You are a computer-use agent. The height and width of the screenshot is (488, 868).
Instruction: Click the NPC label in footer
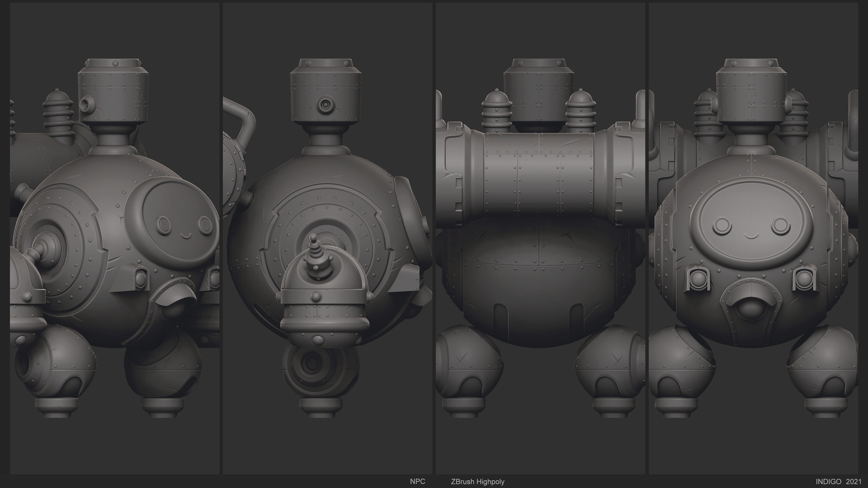pyautogui.click(x=417, y=481)
